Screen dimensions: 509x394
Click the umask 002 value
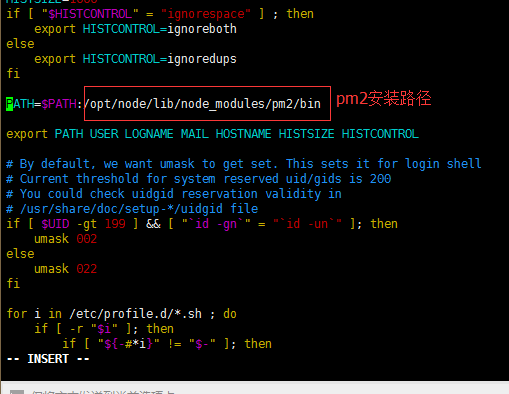(x=87, y=239)
